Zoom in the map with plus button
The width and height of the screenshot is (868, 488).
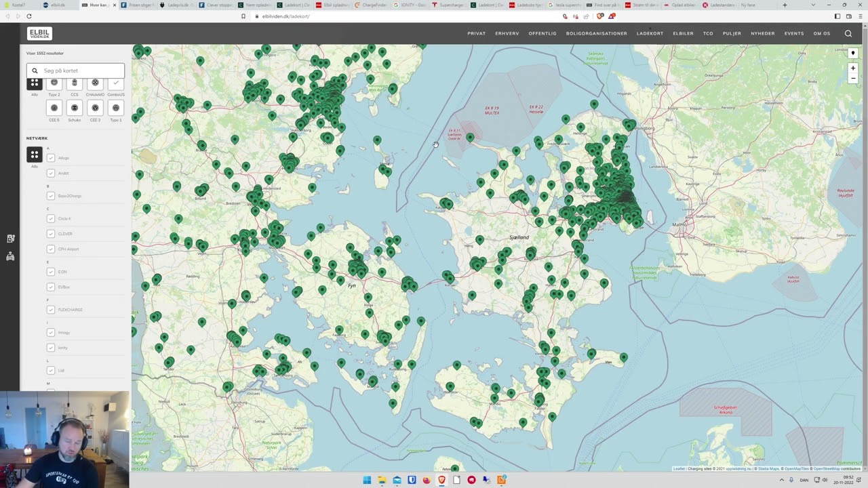(853, 68)
